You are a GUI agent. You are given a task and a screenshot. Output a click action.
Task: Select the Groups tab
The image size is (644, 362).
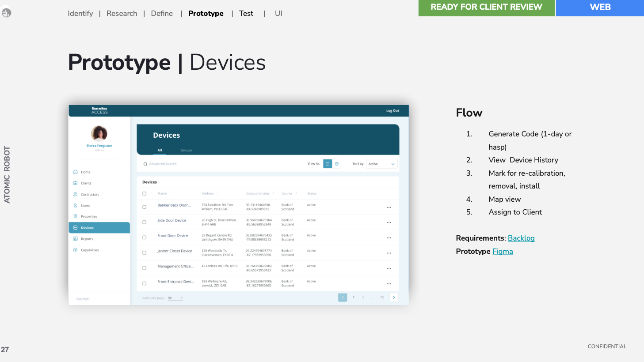[x=186, y=150]
